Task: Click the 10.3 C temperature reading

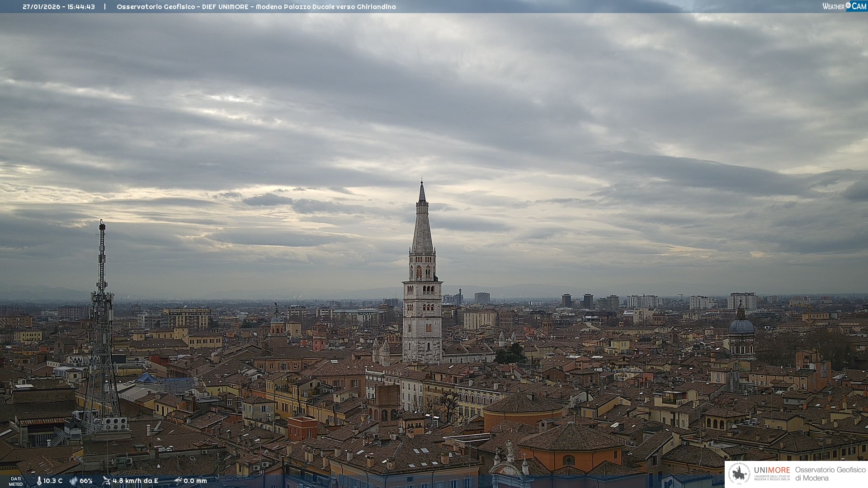Action: pyautogui.click(x=53, y=481)
